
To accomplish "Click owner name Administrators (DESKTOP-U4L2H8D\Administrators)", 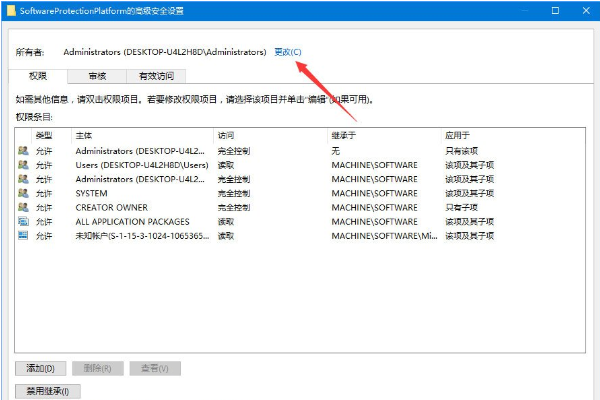I will 165,52.
